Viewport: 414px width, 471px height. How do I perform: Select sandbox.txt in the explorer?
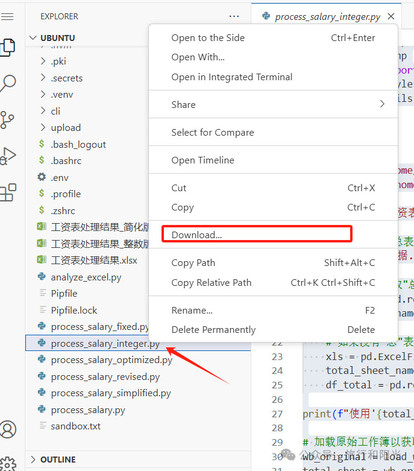75,426
